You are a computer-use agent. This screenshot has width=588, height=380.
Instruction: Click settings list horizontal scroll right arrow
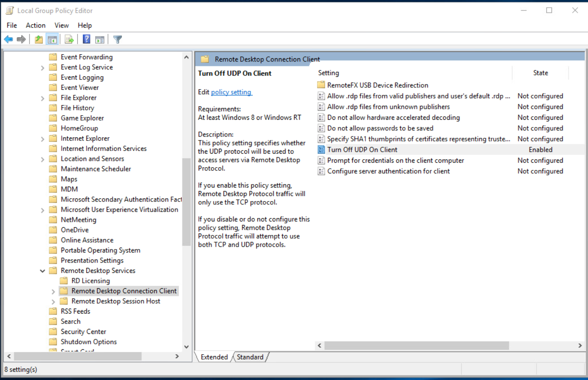[580, 346]
